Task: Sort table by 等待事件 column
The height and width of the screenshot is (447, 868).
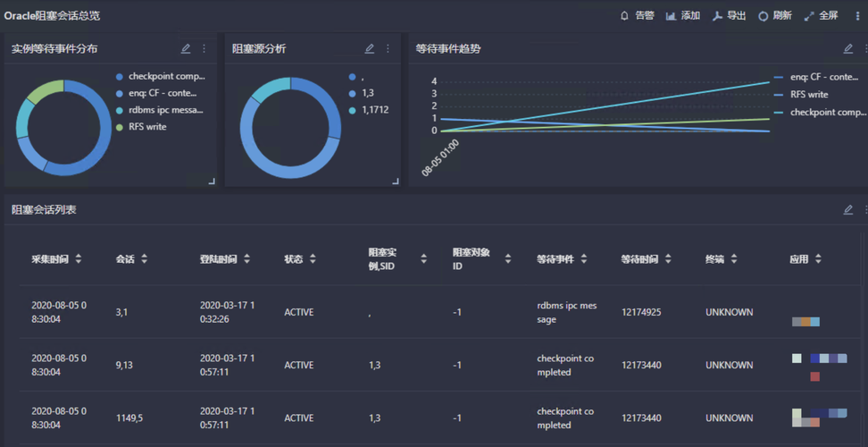Action: pyautogui.click(x=584, y=258)
